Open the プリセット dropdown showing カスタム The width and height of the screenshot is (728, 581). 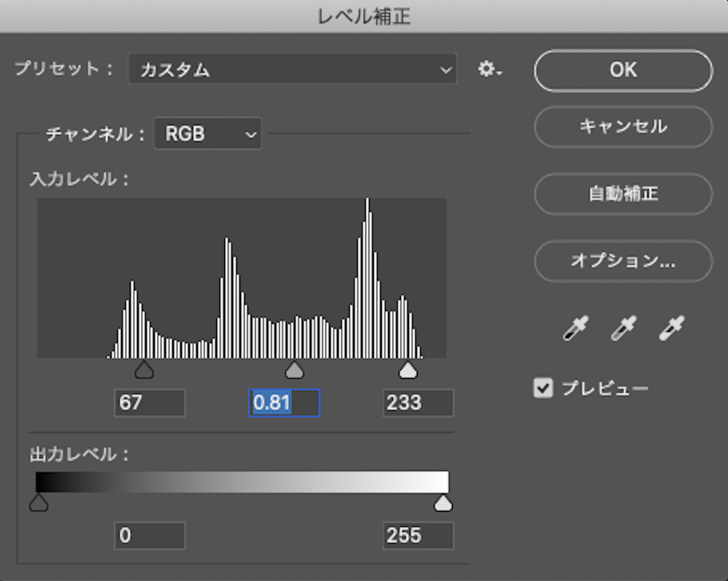pyautogui.click(x=293, y=69)
